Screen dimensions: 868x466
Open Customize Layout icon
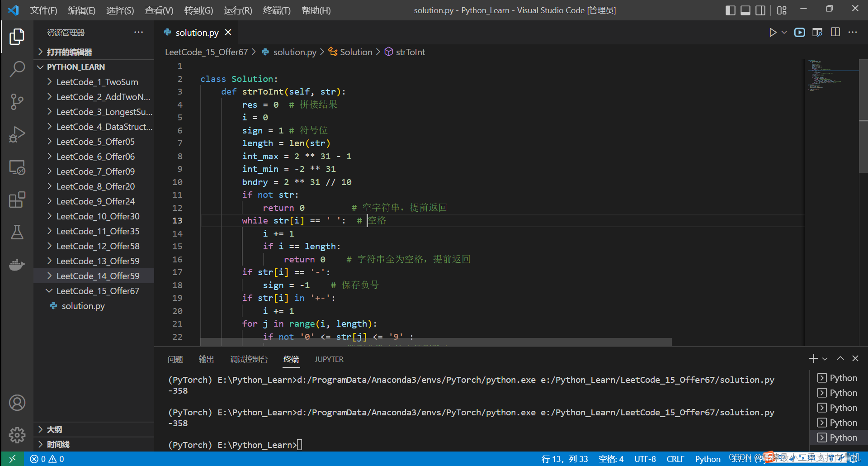pyautogui.click(x=782, y=10)
